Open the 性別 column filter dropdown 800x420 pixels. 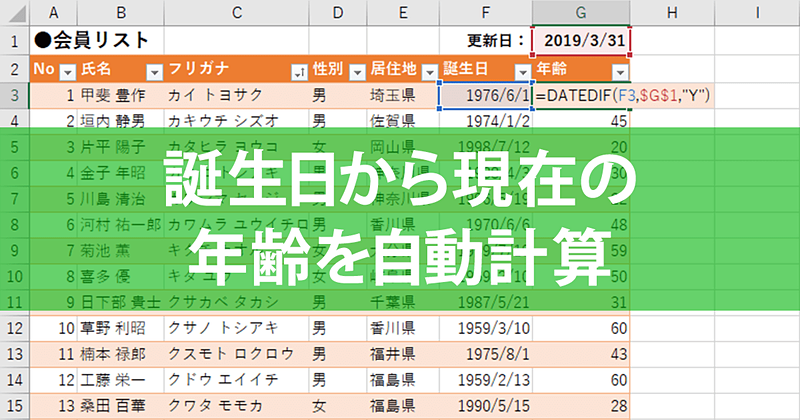[x=357, y=73]
